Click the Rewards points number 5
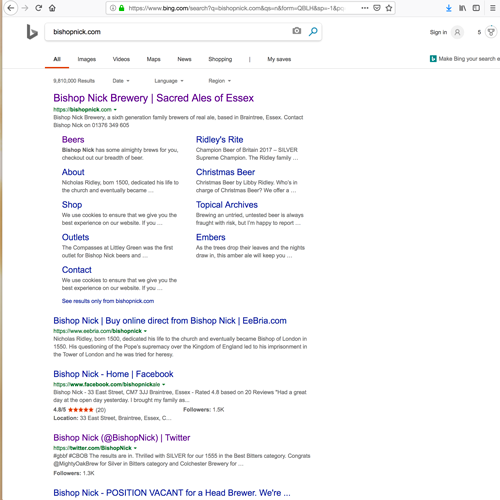The image size is (500, 500). tap(479, 32)
